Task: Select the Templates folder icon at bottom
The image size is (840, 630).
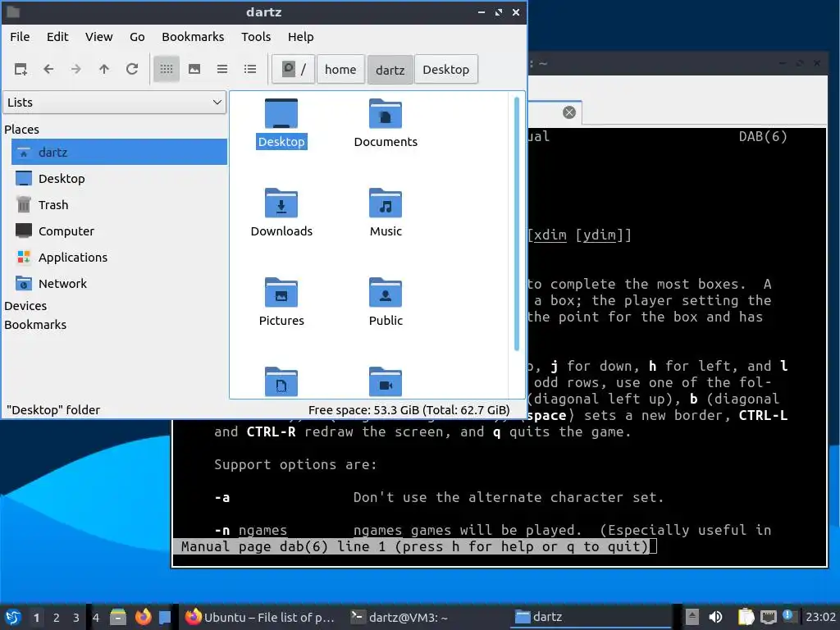Action: (281, 381)
